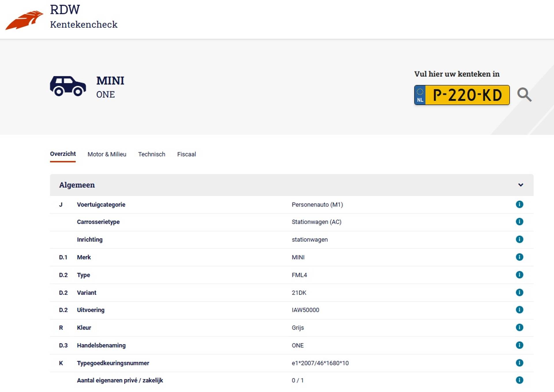Click info icon for Handelsbenaming row
Image resolution: width=554 pixels, height=392 pixels.
[x=519, y=345]
